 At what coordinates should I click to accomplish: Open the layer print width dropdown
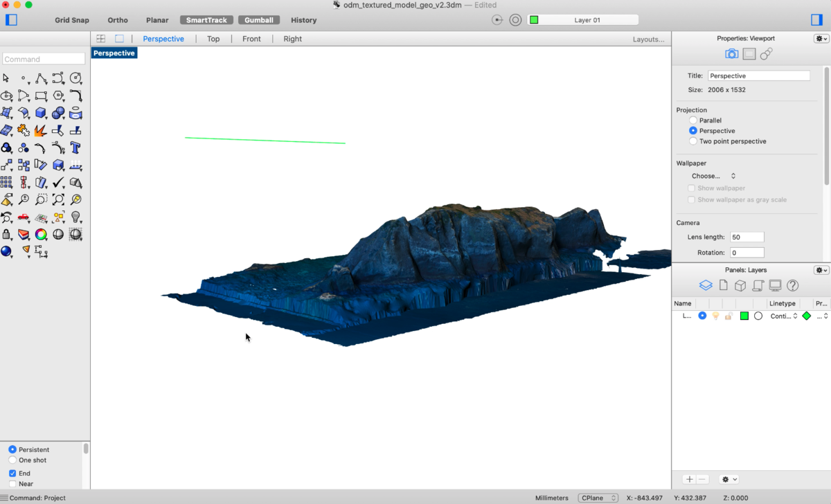click(821, 316)
